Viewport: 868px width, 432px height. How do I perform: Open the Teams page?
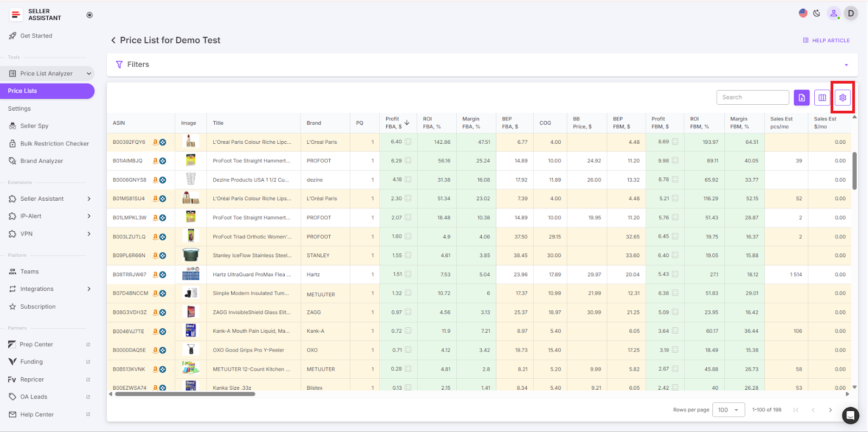(x=29, y=272)
